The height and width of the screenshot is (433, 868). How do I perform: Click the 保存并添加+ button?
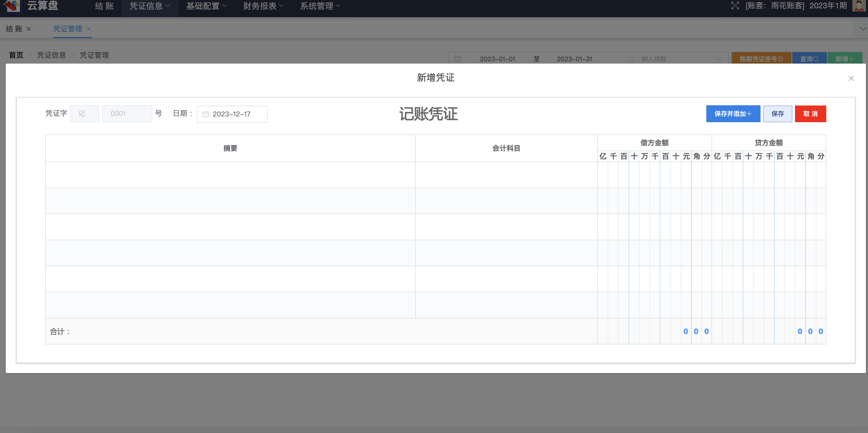point(733,114)
